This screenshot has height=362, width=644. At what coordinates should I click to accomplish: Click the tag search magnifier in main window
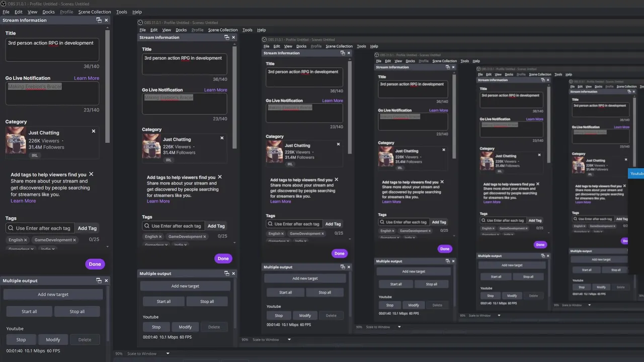tap(11, 228)
